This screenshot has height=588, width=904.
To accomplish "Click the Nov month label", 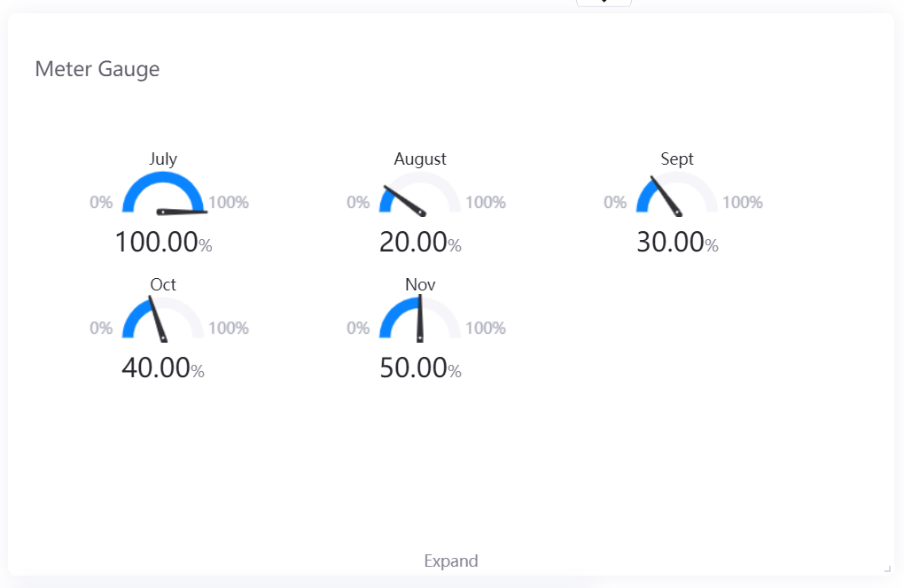I will click(x=420, y=285).
